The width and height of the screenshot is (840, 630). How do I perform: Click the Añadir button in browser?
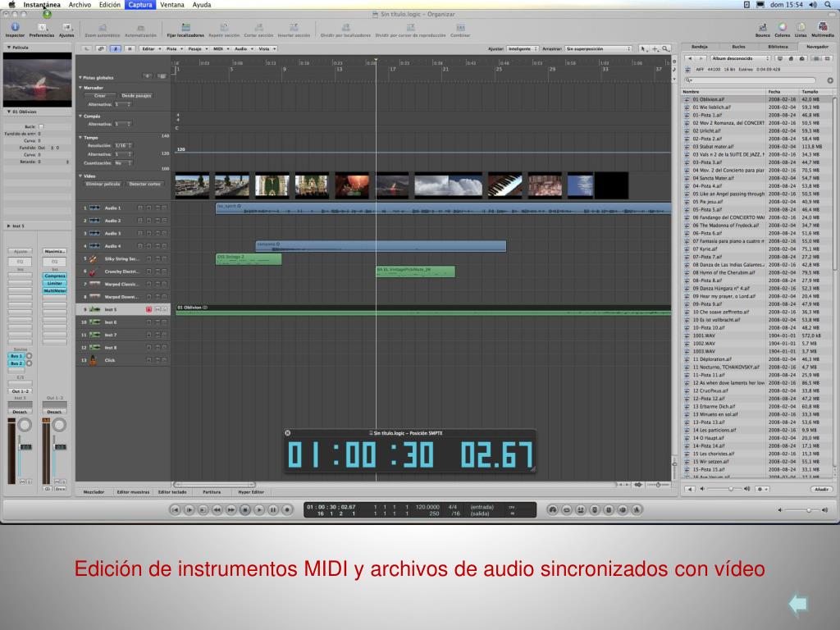pyautogui.click(x=821, y=489)
